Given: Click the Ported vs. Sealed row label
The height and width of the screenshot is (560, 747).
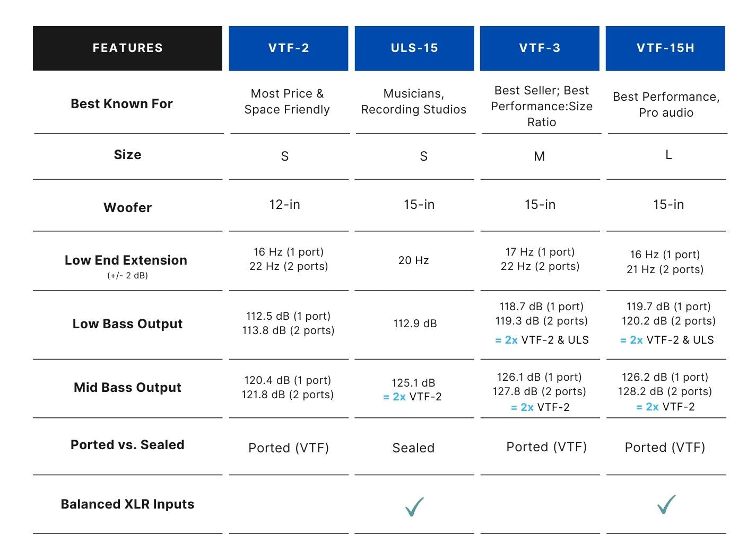Looking at the screenshot, I should click(x=127, y=444).
